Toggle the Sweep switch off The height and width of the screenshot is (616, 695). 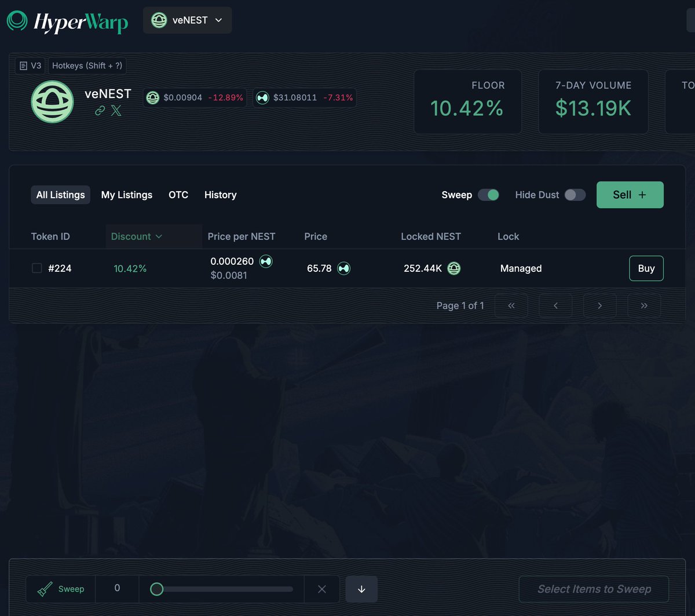(x=488, y=195)
